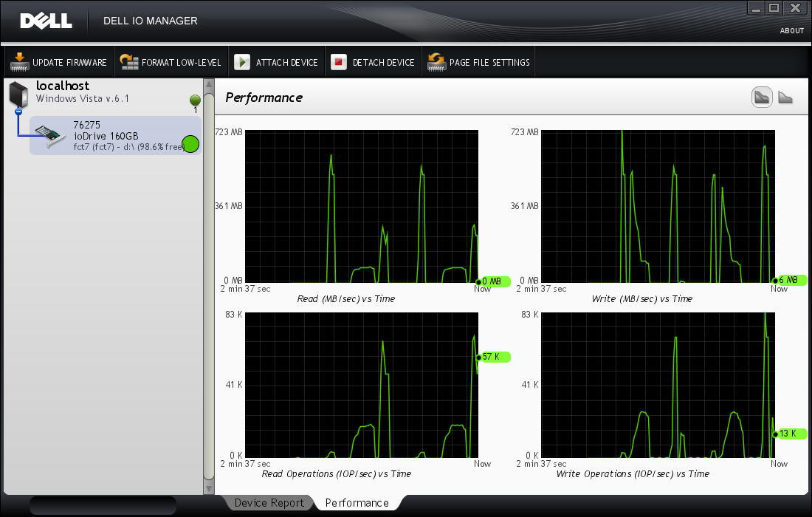This screenshot has height=517, width=812.
Task: Click the device list scroll up arrow
Action: coord(209,84)
